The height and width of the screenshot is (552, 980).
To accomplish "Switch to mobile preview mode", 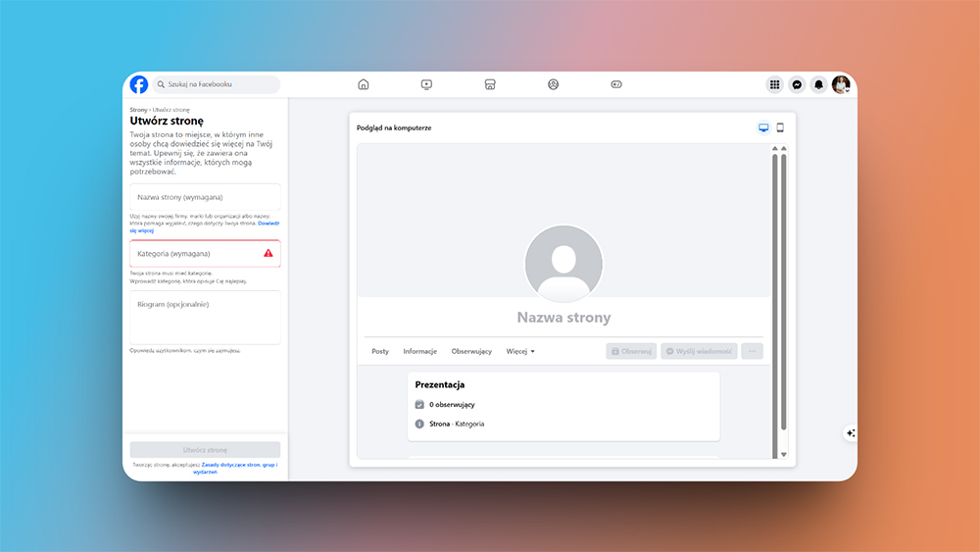I will point(780,127).
